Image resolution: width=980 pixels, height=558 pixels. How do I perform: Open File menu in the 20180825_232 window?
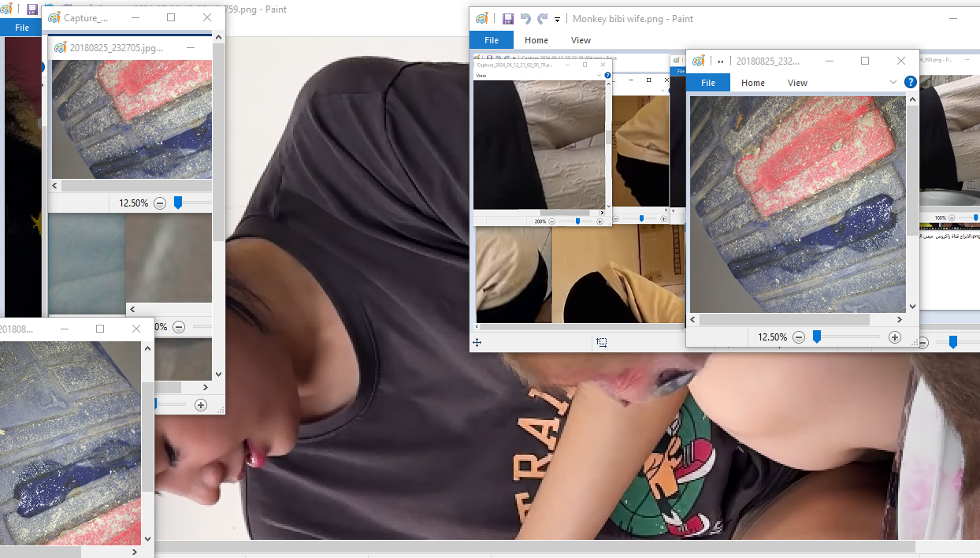[708, 83]
